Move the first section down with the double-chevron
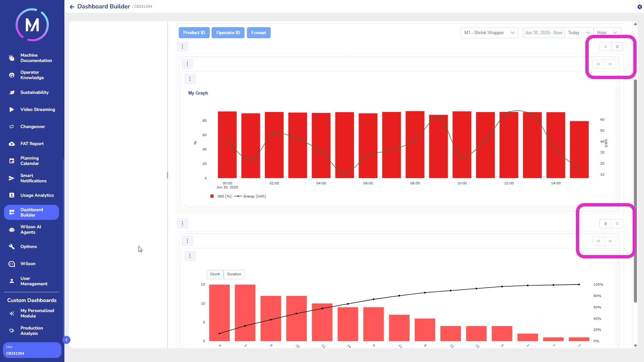Viewport: 644px width, 362px height. tap(617, 47)
